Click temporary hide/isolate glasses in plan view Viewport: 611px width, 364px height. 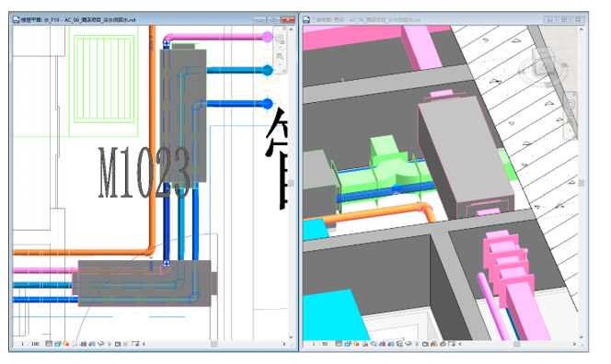pyautogui.click(x=101, y=344)
